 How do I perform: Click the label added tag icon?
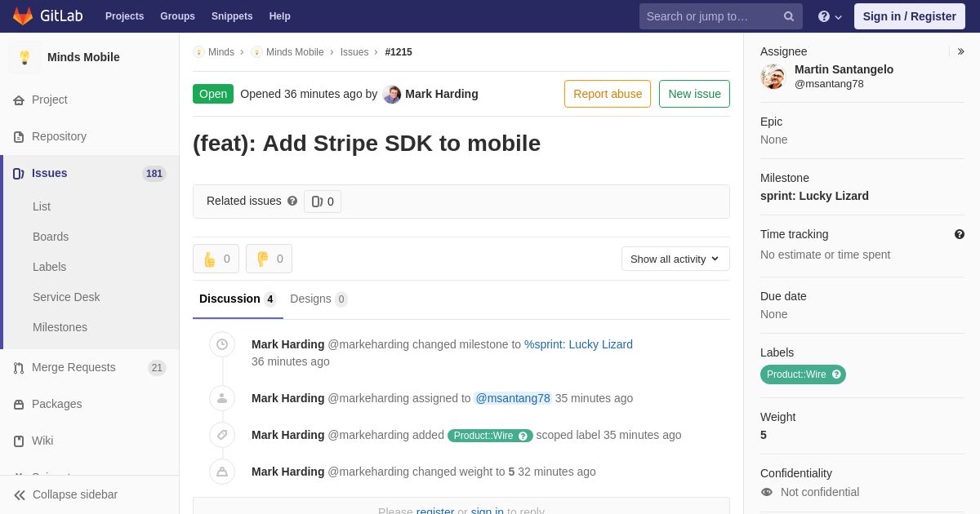coord(222,435)
